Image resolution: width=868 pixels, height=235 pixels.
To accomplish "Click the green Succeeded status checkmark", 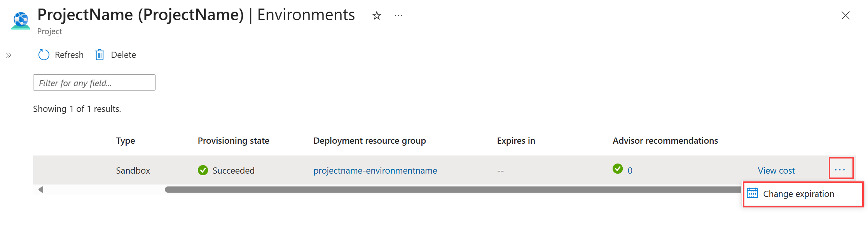I will point(203,170).
